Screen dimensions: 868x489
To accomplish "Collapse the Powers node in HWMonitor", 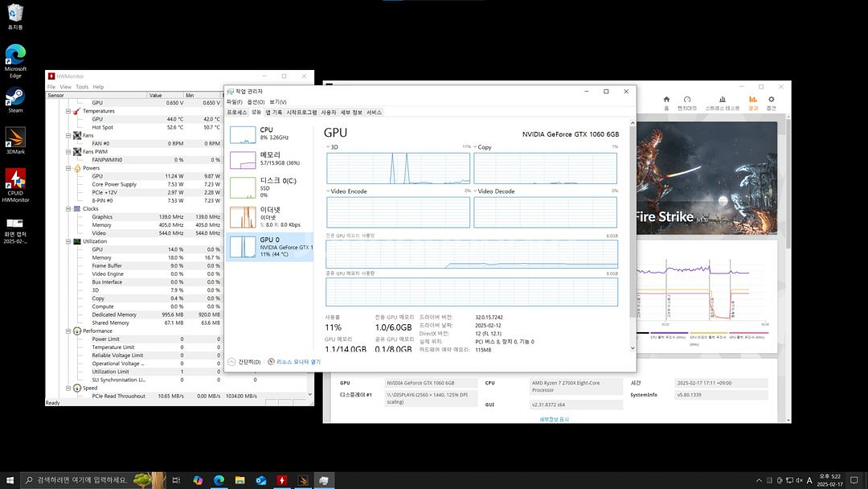I will click(x=68, y=168).
